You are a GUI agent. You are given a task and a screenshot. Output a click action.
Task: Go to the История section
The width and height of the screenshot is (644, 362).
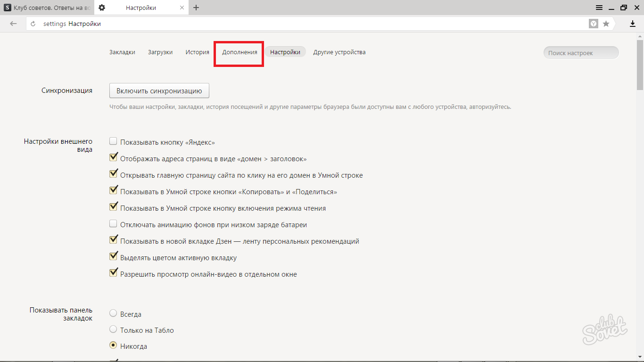[x=197, y=52]
